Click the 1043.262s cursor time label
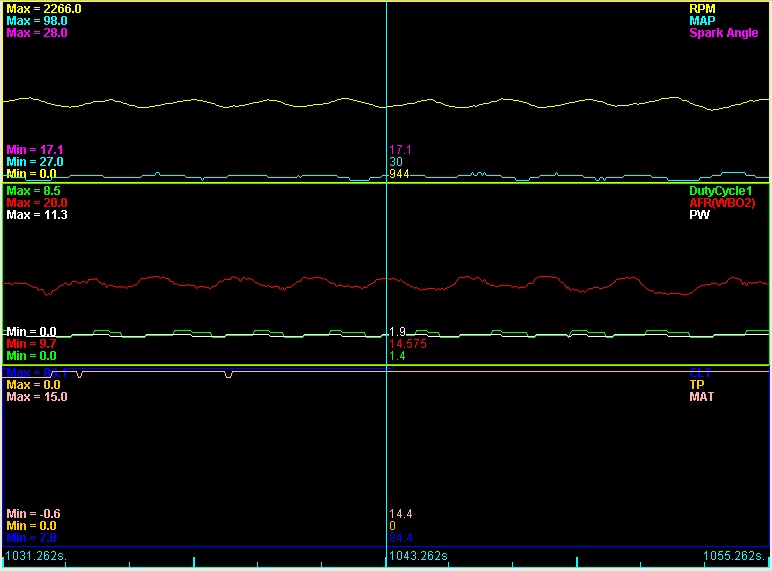772x571 pixels. [418, 555]
